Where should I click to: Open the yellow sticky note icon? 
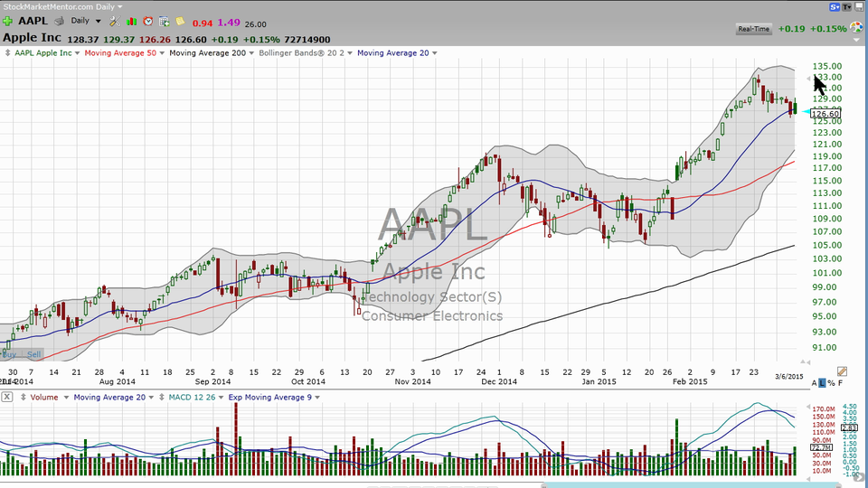pos(180,22)
